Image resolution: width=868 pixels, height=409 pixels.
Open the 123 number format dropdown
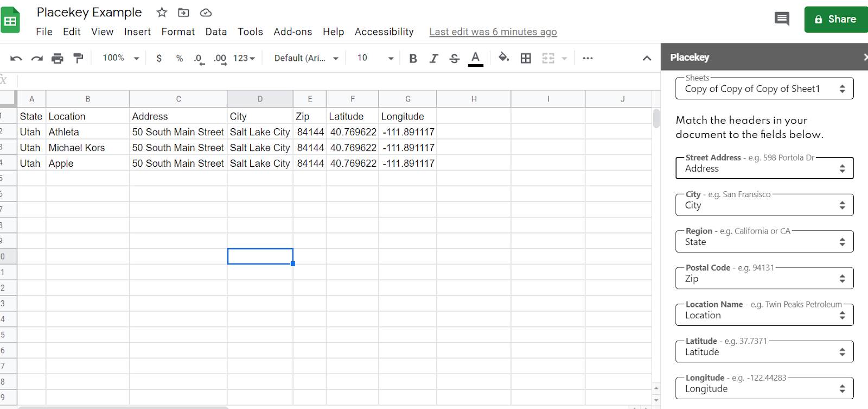244,58
